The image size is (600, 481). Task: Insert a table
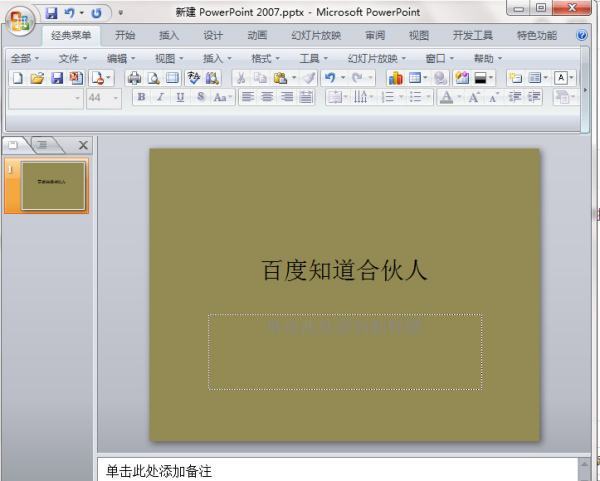tap(415, 78)
